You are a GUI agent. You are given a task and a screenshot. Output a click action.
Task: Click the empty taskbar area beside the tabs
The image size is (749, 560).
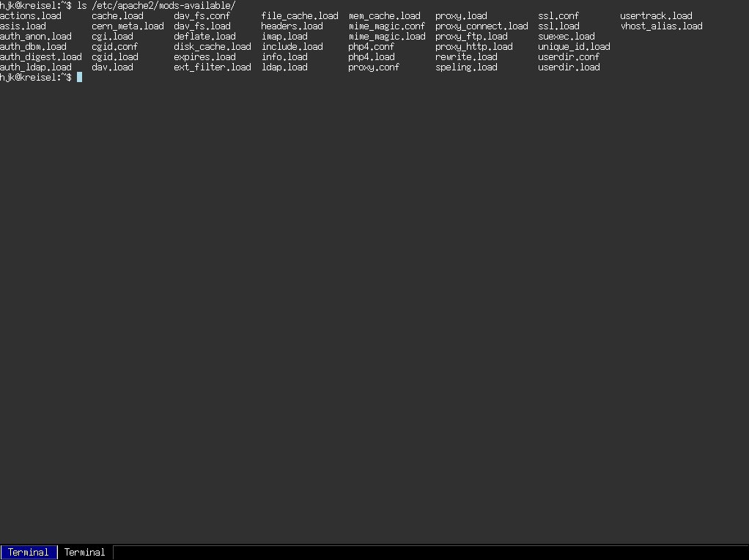(429, 552)
